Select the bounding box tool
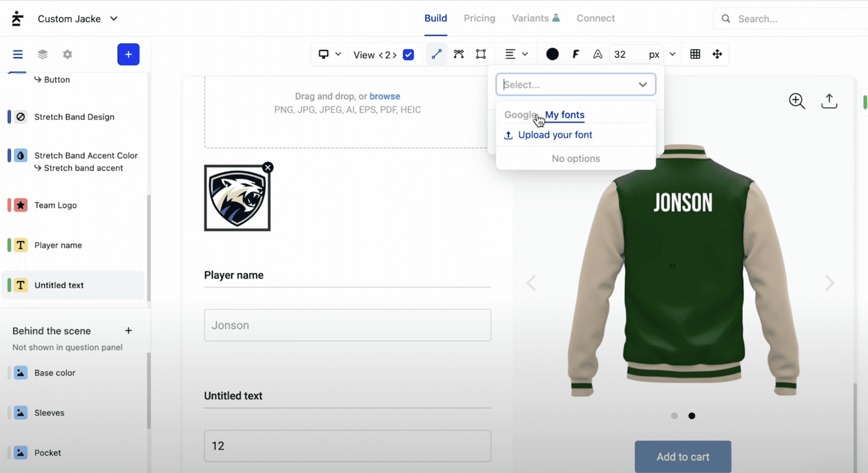This screenshot has width=868, height=473. 481,54
